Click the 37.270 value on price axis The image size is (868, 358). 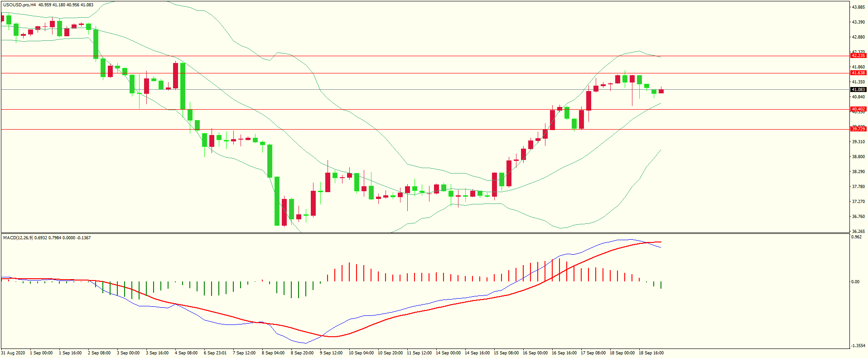point(858,202)
